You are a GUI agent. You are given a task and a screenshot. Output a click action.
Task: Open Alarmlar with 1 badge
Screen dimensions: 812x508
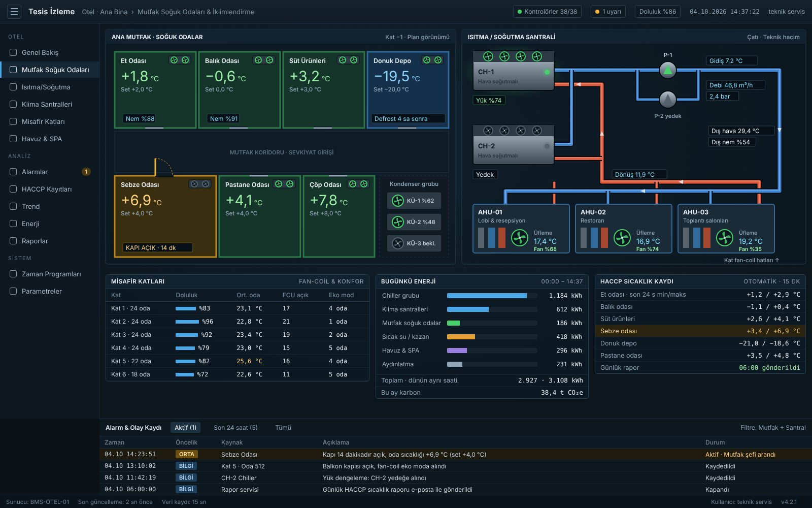click(x=49, y=172)
